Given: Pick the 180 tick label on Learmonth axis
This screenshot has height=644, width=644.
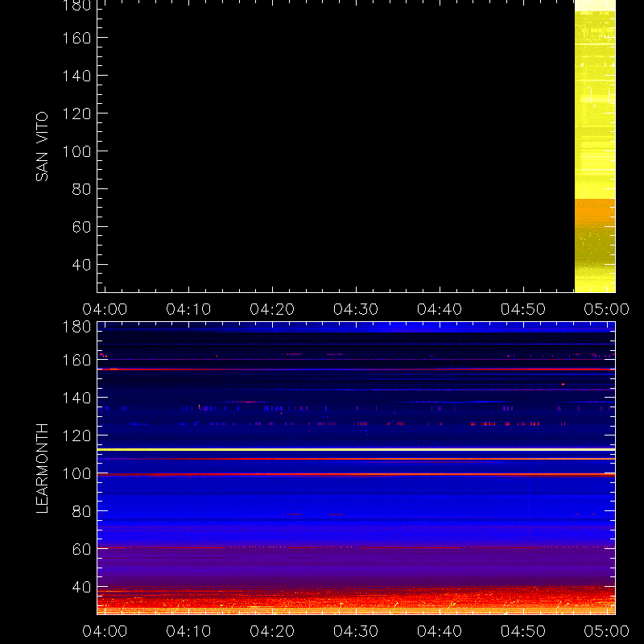Looking at the screenshot, I should (x=76, y=327).
